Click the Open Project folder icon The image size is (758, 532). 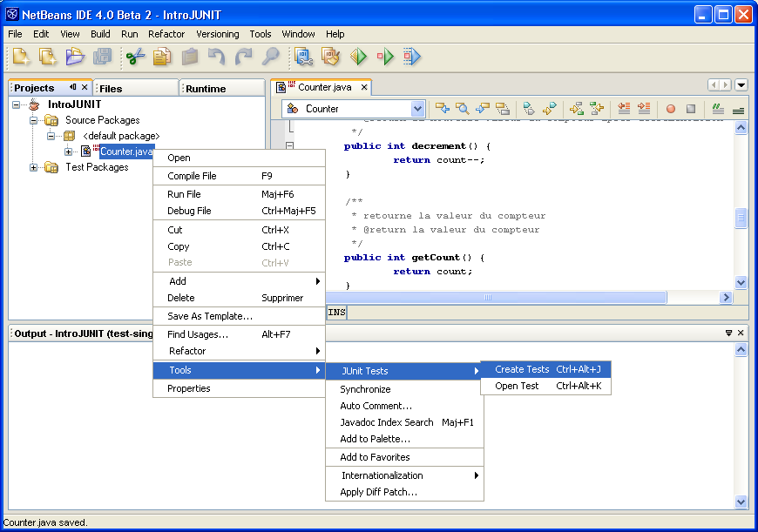(x=75, y=57)
